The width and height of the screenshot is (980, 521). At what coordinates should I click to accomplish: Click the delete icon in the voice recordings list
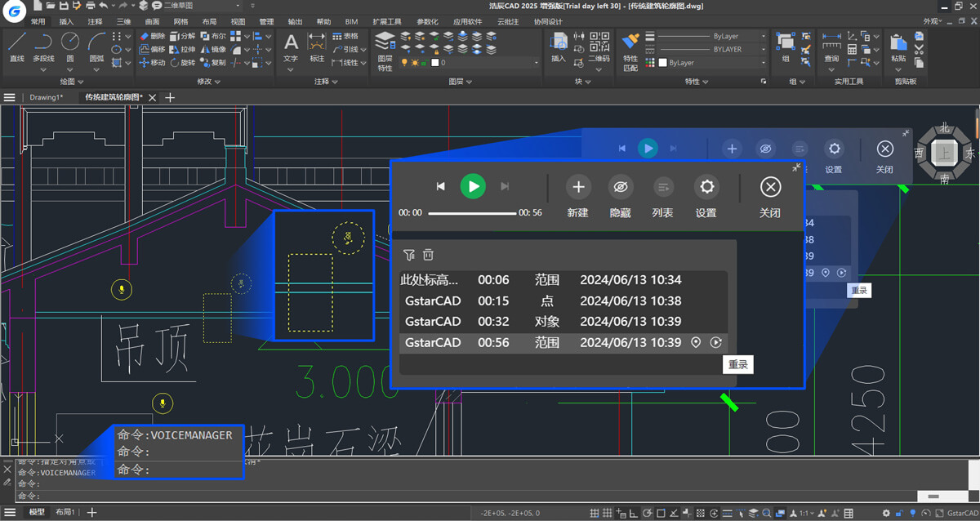click(428, 254)
